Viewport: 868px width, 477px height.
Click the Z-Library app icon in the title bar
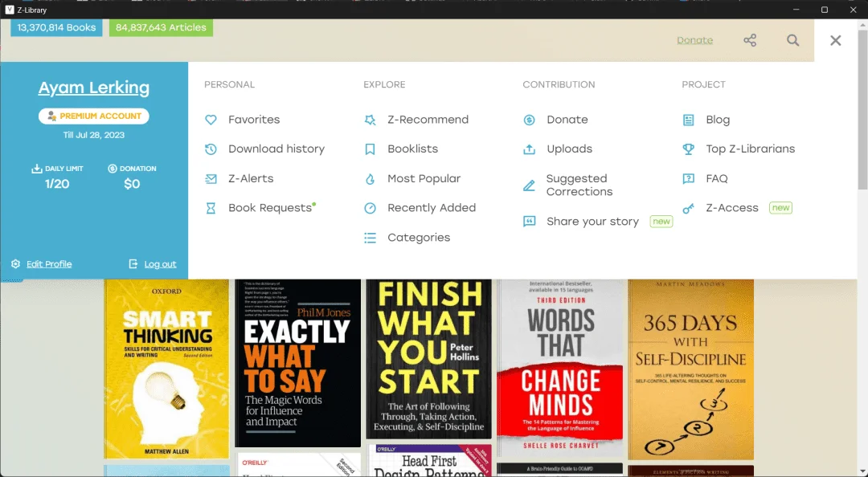coord(10,10)
